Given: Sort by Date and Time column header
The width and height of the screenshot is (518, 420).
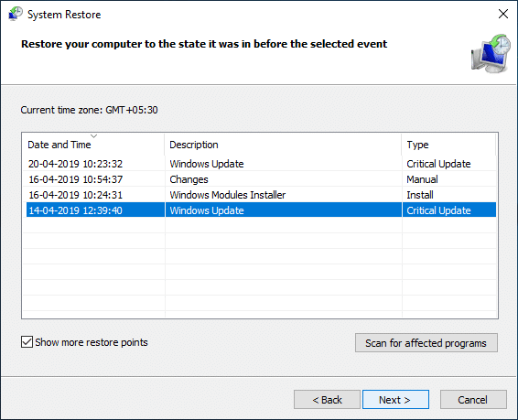Looking at the screenshot, I should tap(93, 145).
